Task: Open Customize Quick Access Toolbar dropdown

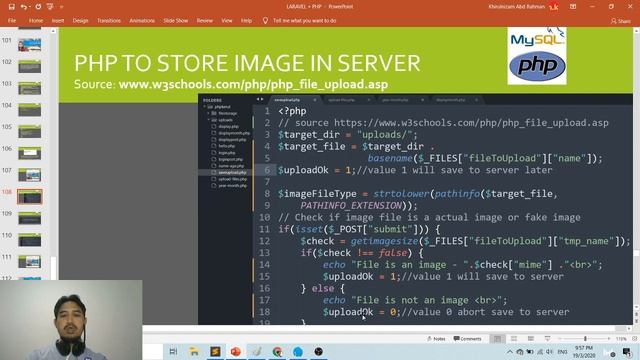Action: [x=62, y=7]
